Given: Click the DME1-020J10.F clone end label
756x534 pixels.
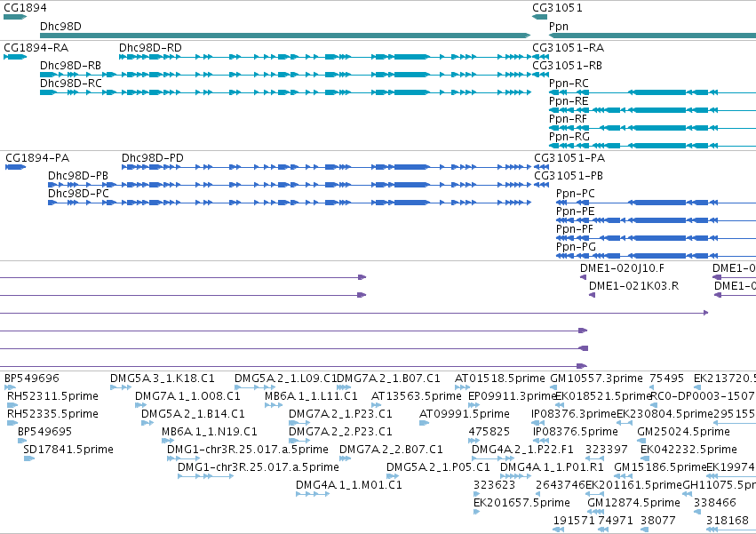Looking at the screenshot, I should click(622, 268).
